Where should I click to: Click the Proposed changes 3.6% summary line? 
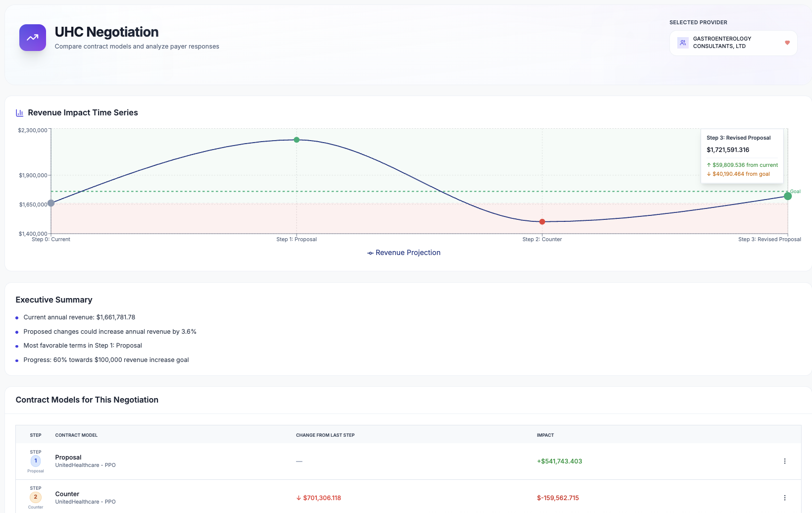(110, 332)
